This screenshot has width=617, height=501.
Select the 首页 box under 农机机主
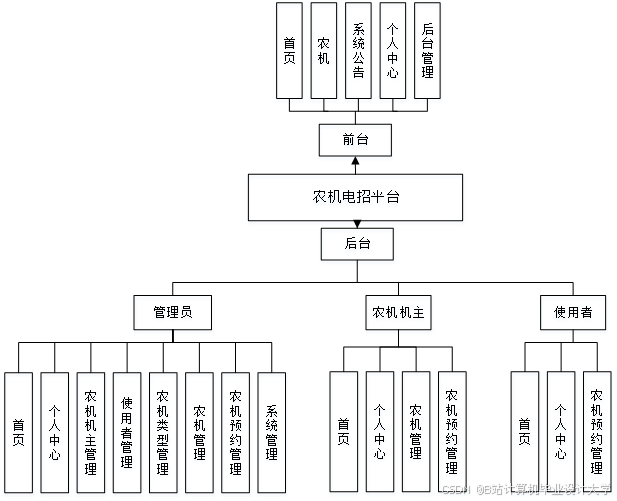pyautogui.click(x=344, y=432)
